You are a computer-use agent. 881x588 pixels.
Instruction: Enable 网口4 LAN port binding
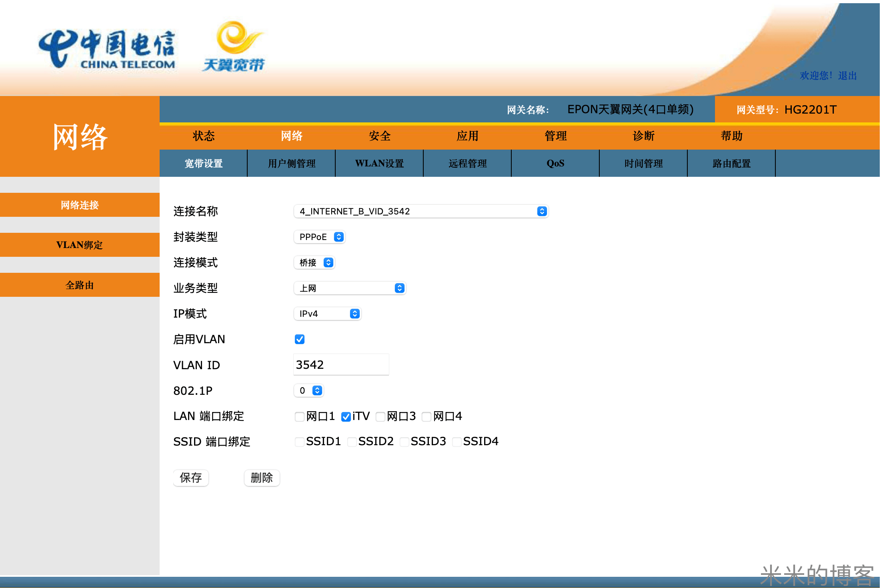426,416
